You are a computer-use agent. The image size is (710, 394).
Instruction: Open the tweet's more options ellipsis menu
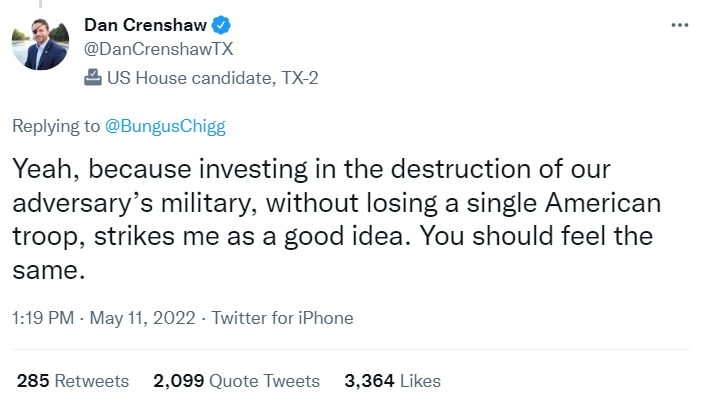680,25
